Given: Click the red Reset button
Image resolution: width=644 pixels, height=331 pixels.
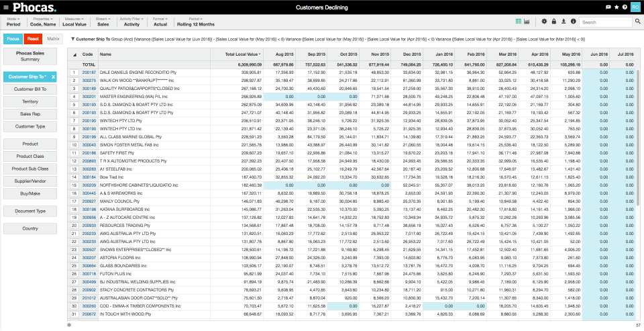Looking at the screenshot, I should pyautogui.click(x=33, y=39).
